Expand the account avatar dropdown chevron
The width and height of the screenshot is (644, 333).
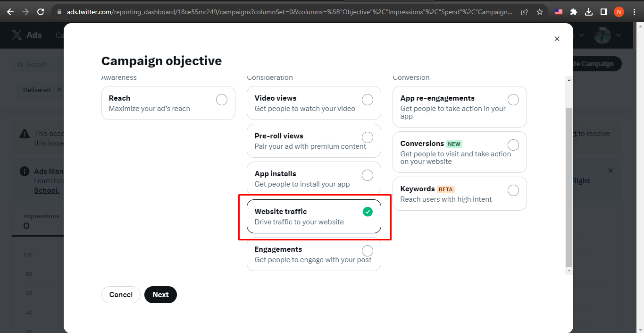[x=618, y=35]
